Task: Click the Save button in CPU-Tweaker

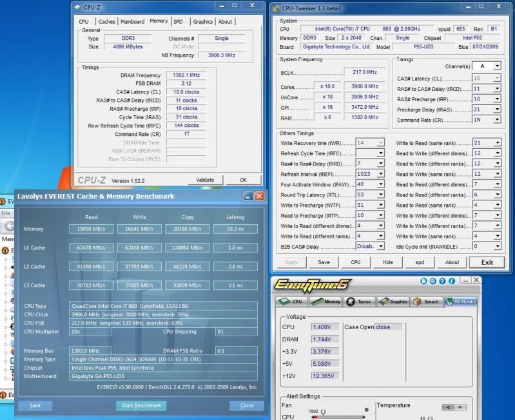Action: coord(324,262)
